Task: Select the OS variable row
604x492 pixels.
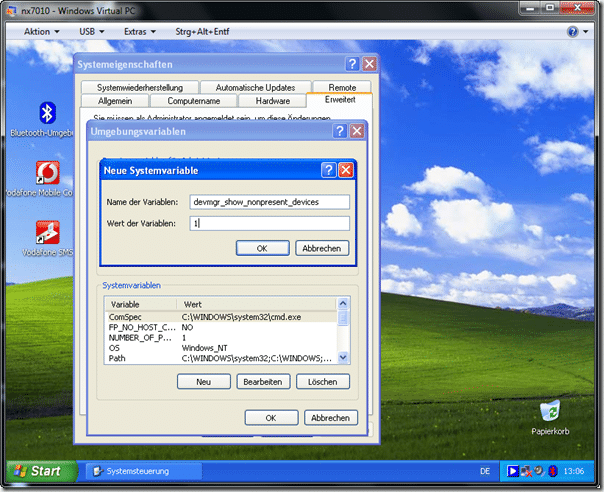Action: click(221, 348)
